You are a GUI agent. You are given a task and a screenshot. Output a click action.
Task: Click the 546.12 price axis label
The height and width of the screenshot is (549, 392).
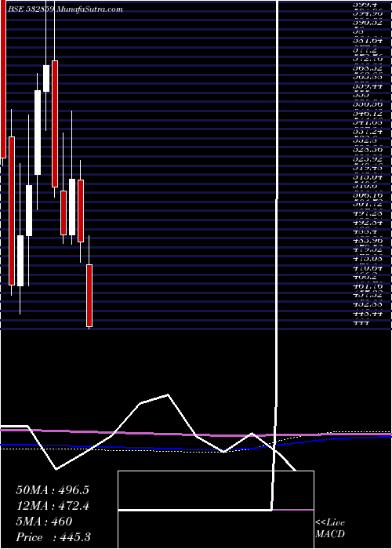coord(368,114)
